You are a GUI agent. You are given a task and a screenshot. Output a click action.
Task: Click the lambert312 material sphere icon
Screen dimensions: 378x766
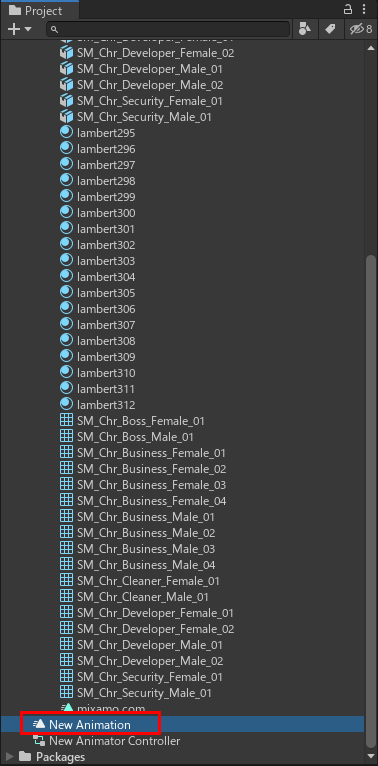[x=66, y=405]
